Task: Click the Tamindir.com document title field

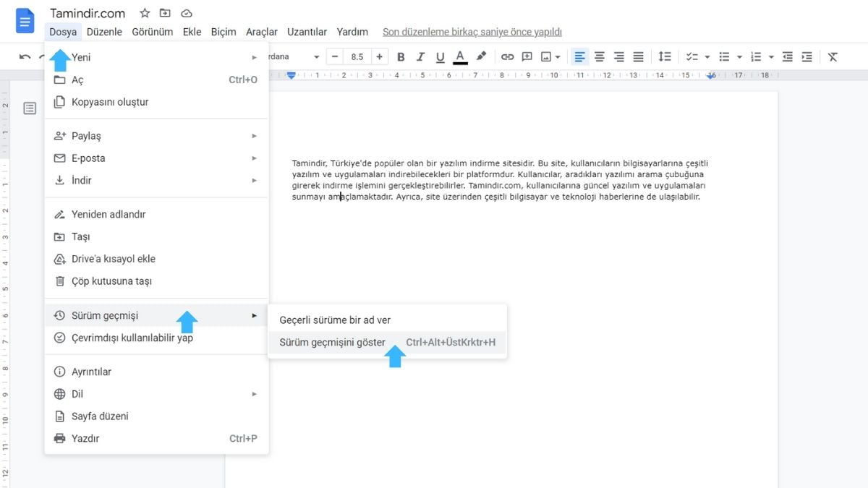Action: pos(87,12)
